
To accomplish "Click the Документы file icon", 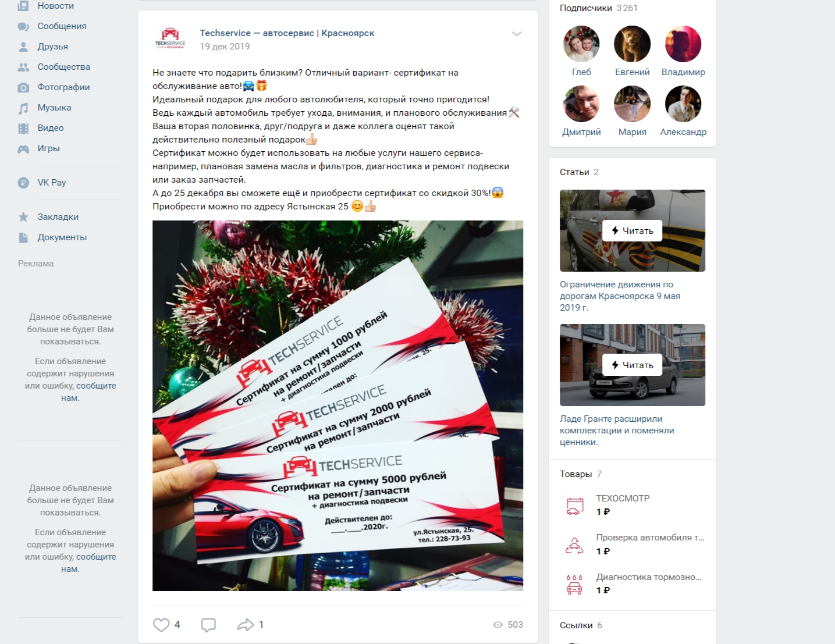I will coord(23,237).
